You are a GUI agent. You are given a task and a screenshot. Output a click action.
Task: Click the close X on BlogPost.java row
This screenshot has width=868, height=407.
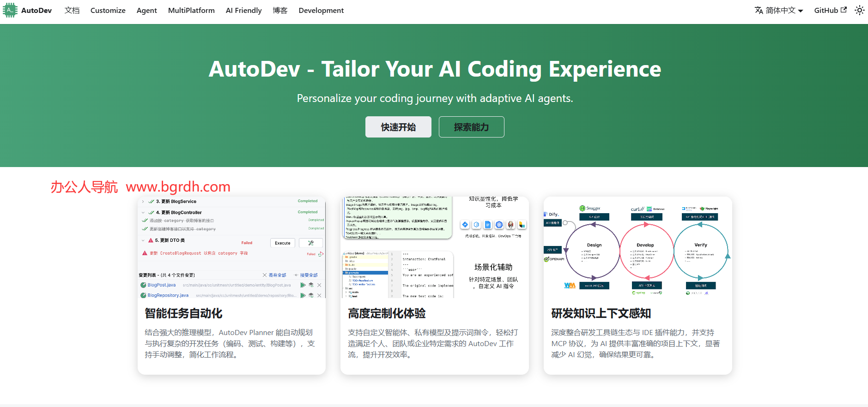[319, 285]
